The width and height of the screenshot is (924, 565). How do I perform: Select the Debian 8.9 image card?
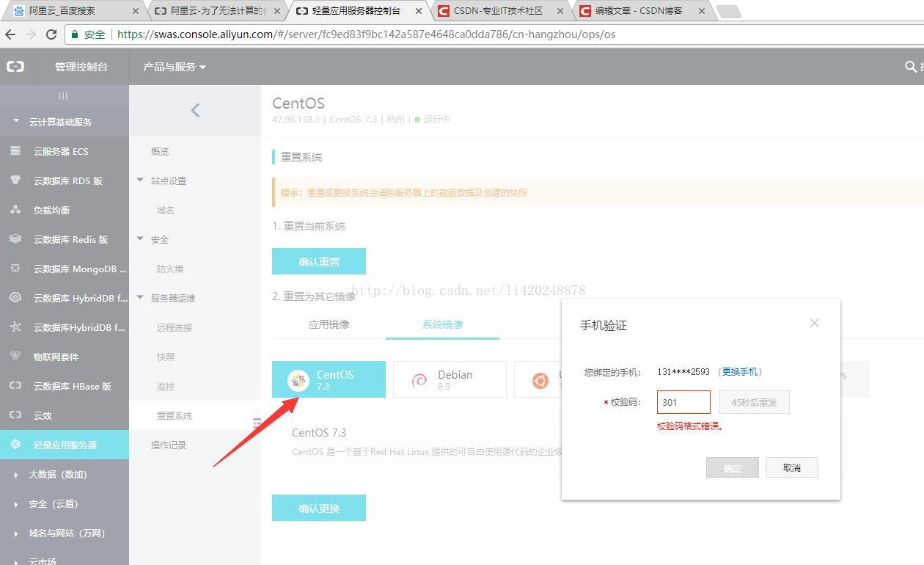pyautogui.click(x=450, y=379)
